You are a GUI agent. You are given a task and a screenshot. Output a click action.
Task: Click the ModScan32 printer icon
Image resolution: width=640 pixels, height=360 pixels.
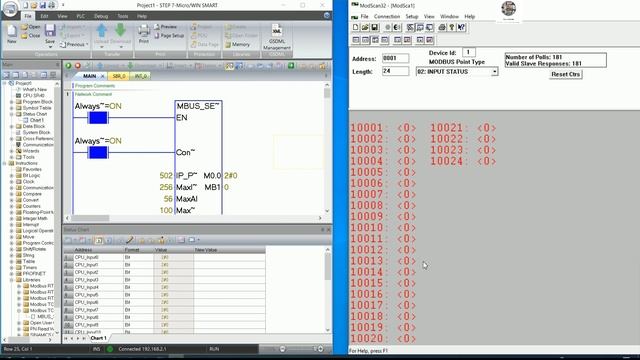click(x=442, y=27)
